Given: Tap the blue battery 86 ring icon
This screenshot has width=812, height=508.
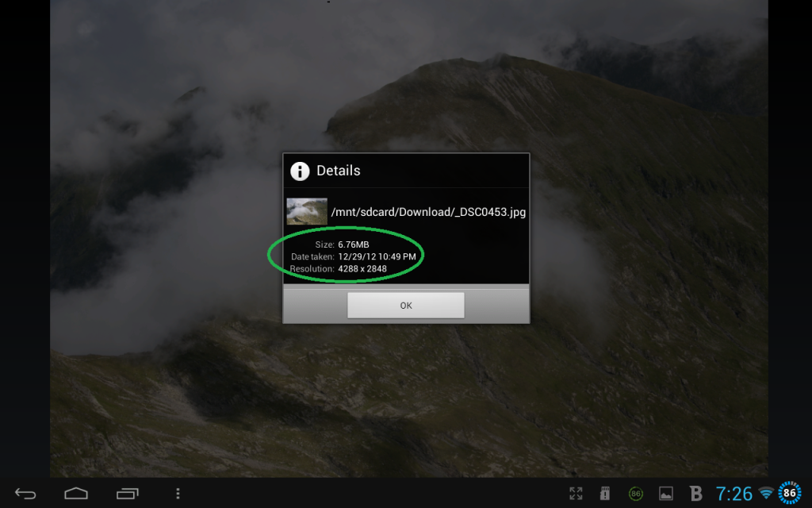Looking at the screenshot, I should tap(789, 493).
